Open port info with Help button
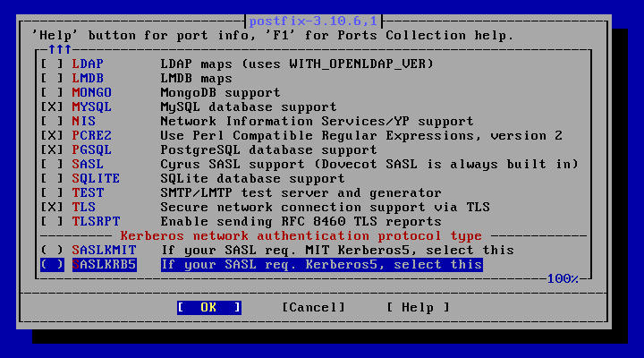644x358 pixels. click(418, 308)
